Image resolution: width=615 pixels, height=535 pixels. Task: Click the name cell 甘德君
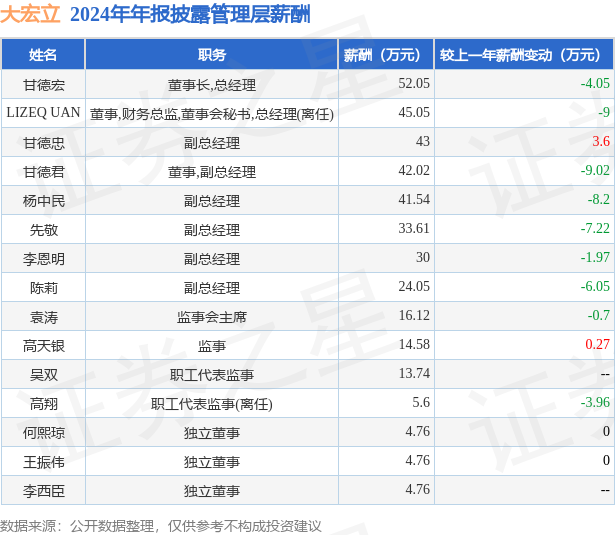pyautogui.click(x=44, y=172)
